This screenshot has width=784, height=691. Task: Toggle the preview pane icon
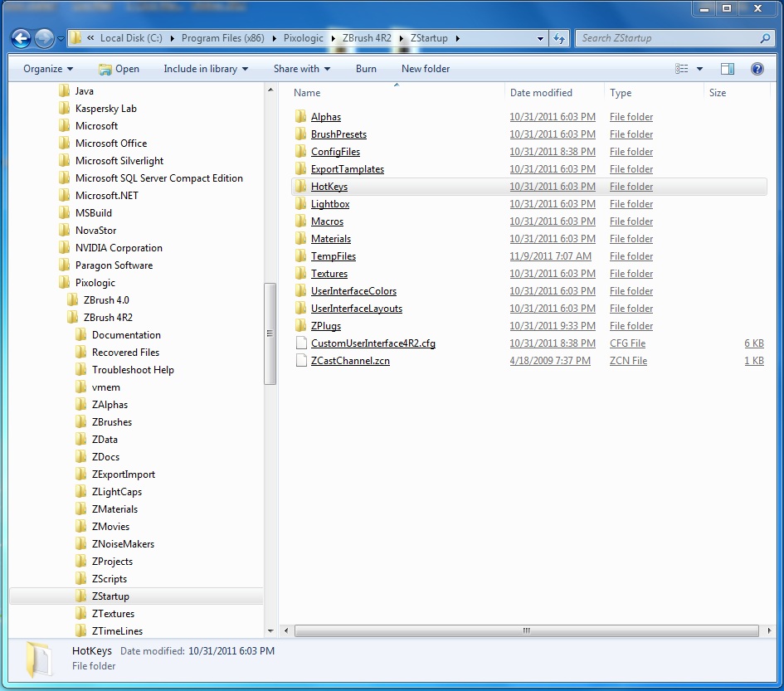(x=728, y=69)
